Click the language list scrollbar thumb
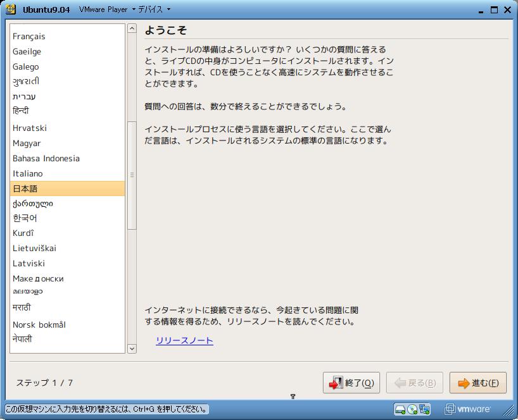This screenshot has width=518, height=420. (x=132, y=175)
